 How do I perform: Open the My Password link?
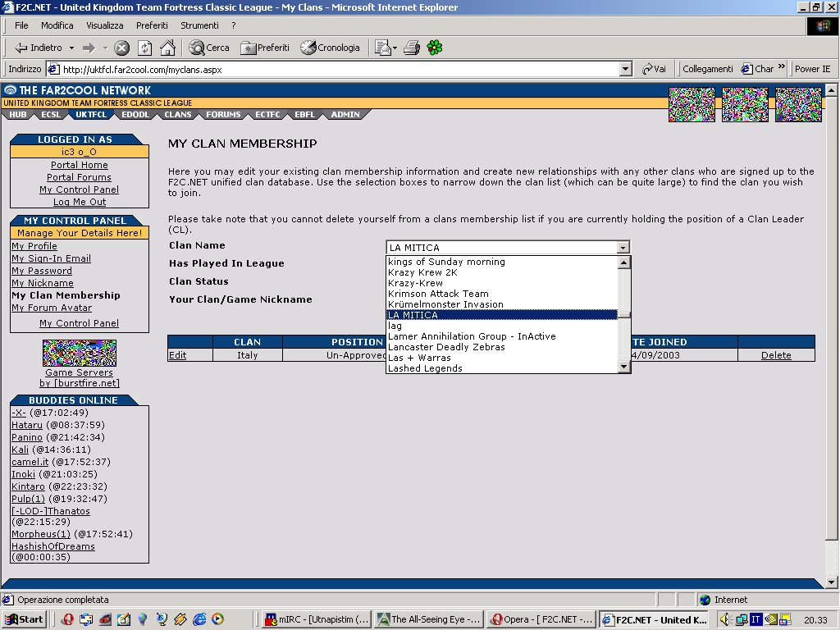coord(42,271)
